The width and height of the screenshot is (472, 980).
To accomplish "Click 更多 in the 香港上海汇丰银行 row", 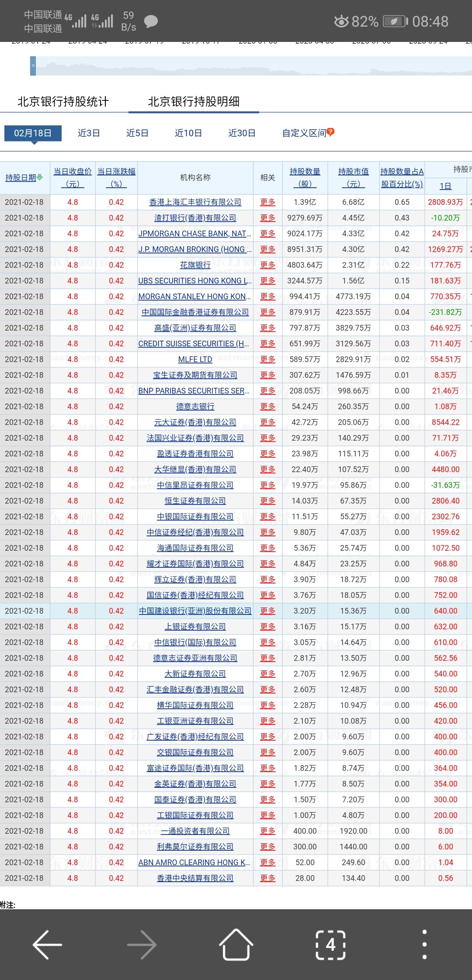I will 268,202.
